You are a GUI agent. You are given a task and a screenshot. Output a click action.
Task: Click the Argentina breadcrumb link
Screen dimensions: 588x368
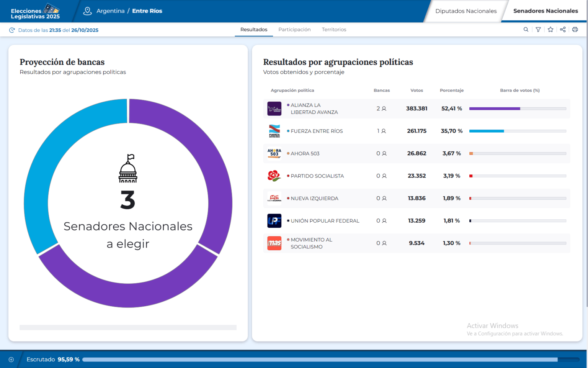pos(110,11)
